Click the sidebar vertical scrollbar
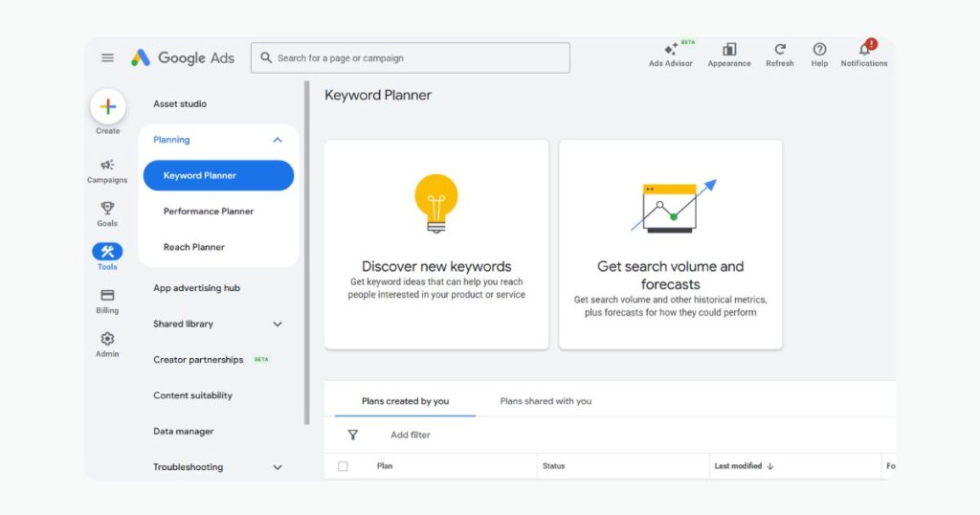The image size is (980, 515). pyautogui.click(x=307, y=253)
